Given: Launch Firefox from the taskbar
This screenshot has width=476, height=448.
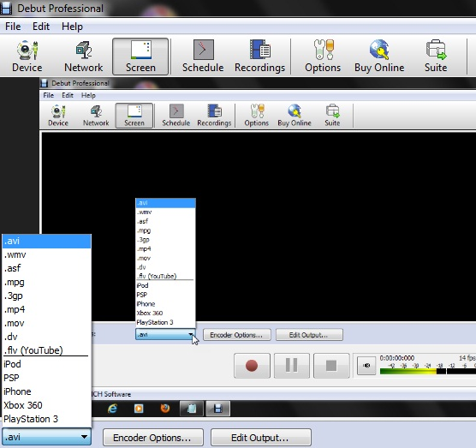Looking at the screenshot, I should point(165,409).
